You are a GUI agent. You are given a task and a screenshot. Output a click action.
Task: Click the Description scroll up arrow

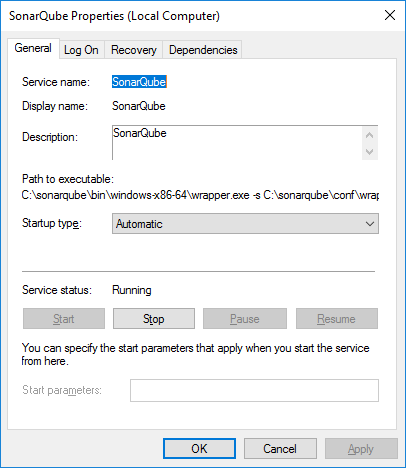click(x=369, y=135)
